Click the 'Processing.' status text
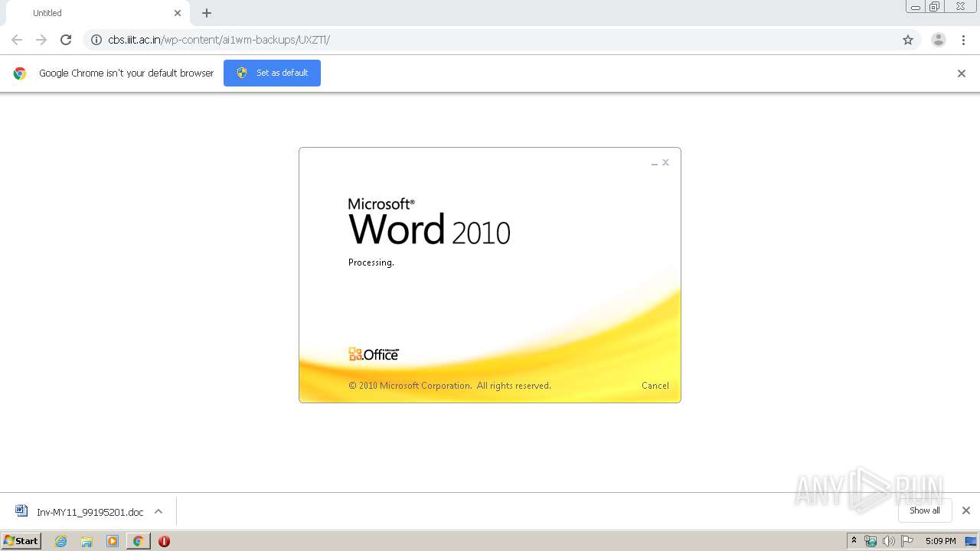980x551 pixels. point(371,262)
